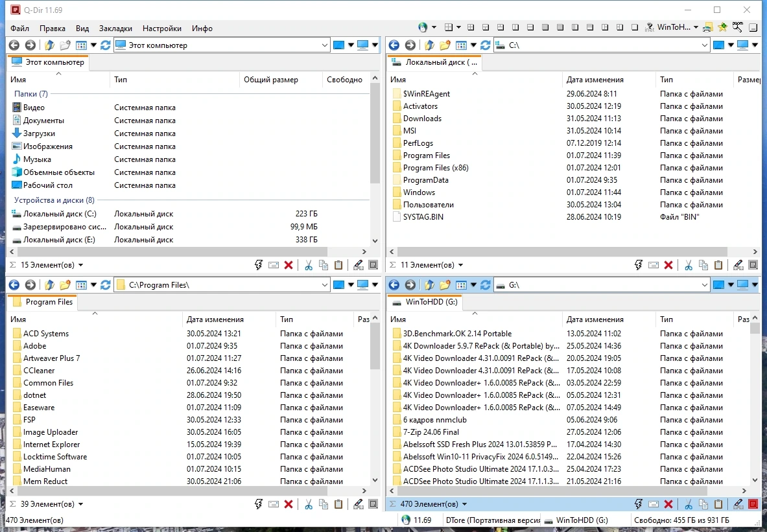
Task: Create new folder in the C:\ pane
Action: [x=445, y=45]
